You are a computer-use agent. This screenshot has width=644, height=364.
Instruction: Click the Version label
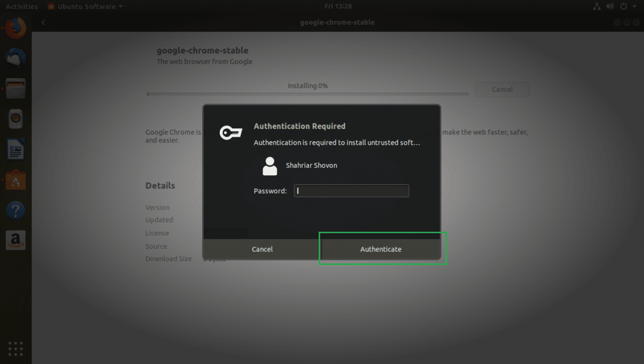click(157, 207)
